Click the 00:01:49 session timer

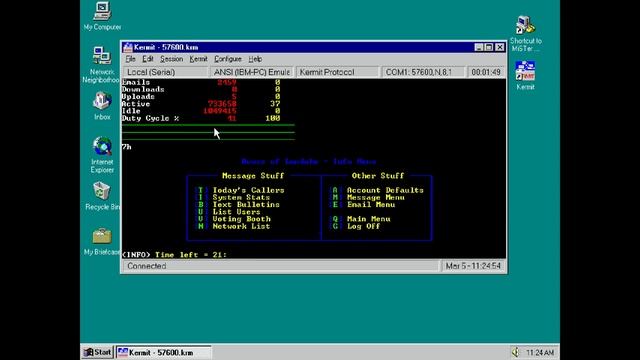tap(486, 72)
